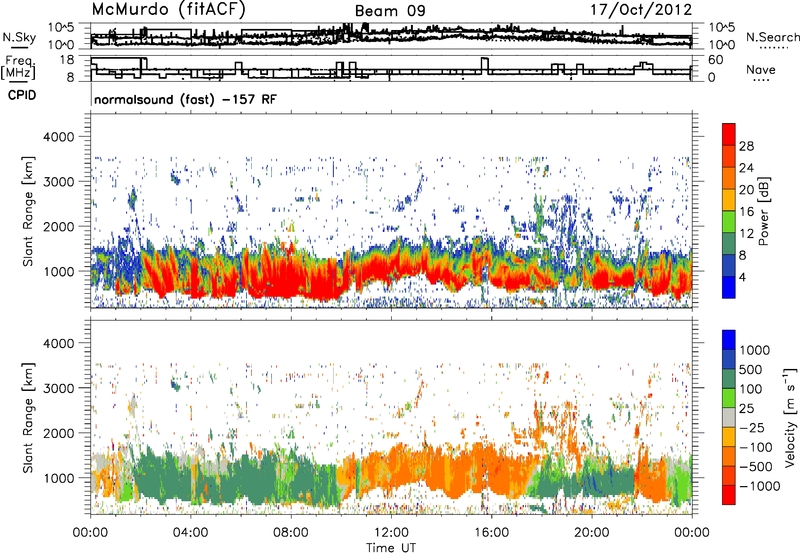The width and height of the screenshot is (800, 554).
Task: Click the 18 label on frequency axis
Action: coord(67,60)
